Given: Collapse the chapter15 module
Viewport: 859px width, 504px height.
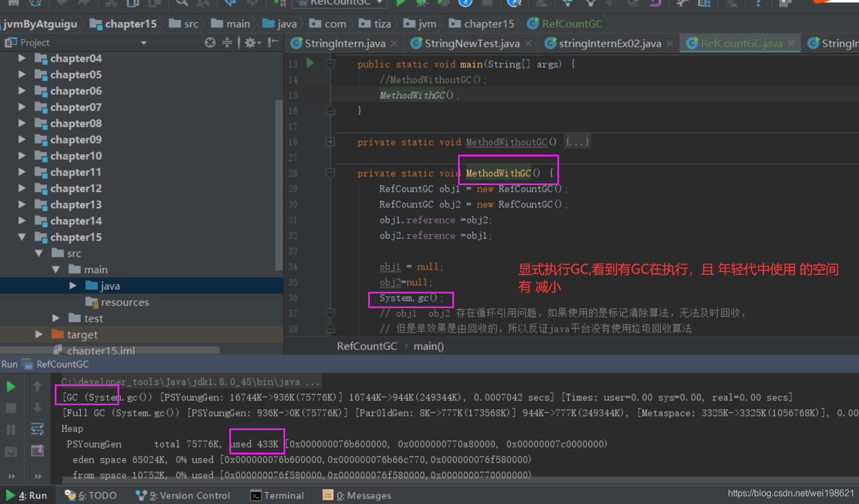Looking at the screenshot, I should pyautogui.click(x=21, y=237).
